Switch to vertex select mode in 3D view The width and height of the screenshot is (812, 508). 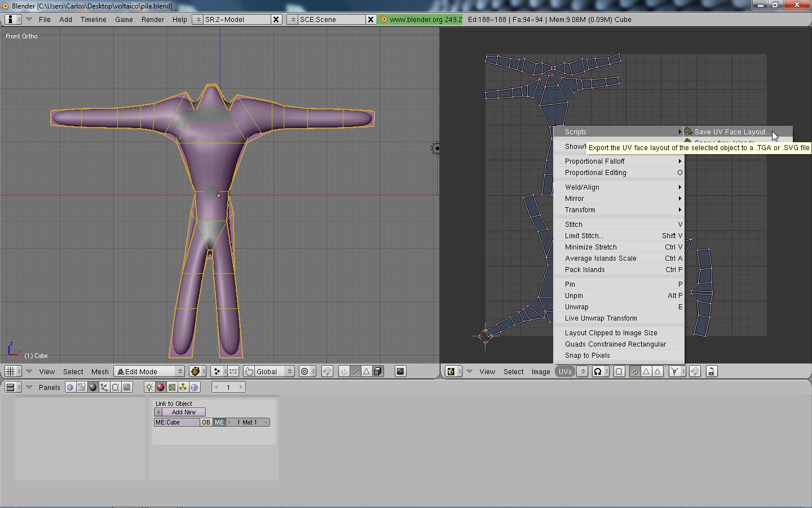tap(344, 371)
